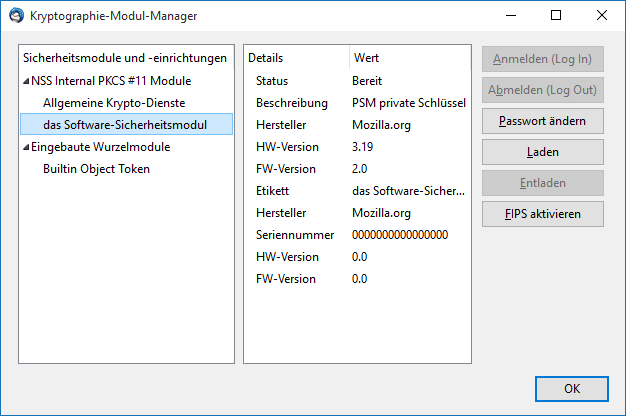
Task: Close the Kryptographie-Modul-Manager window
Action: tap(602, 15)
